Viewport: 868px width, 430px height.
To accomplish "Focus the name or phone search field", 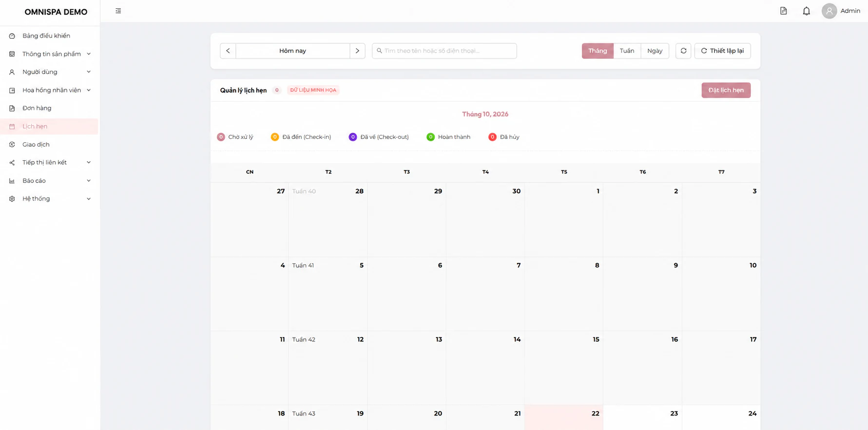I will point(444,51).
